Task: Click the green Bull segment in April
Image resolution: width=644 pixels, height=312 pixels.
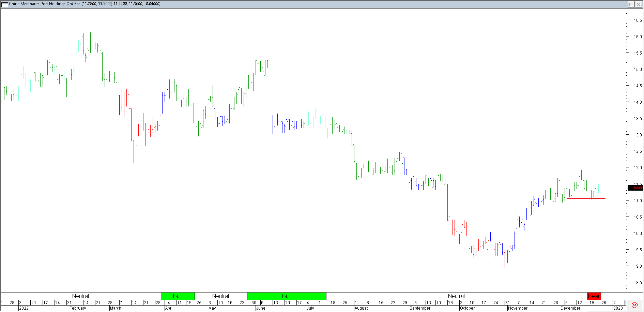Action: coord(178,296)
